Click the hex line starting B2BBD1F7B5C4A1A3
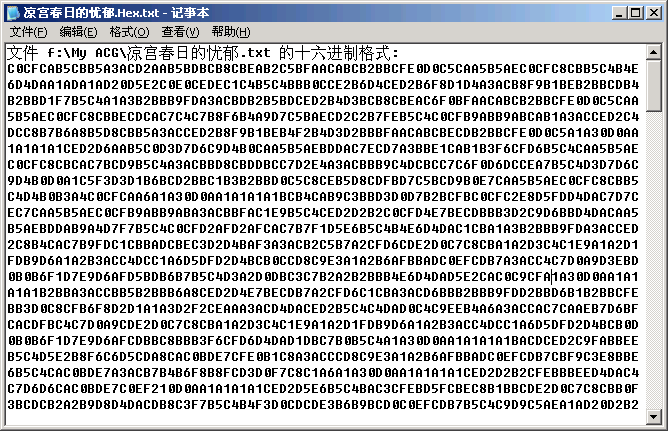The height and width of the screenshot is (431, 668). pyautogui.click(x=323, y=101)
